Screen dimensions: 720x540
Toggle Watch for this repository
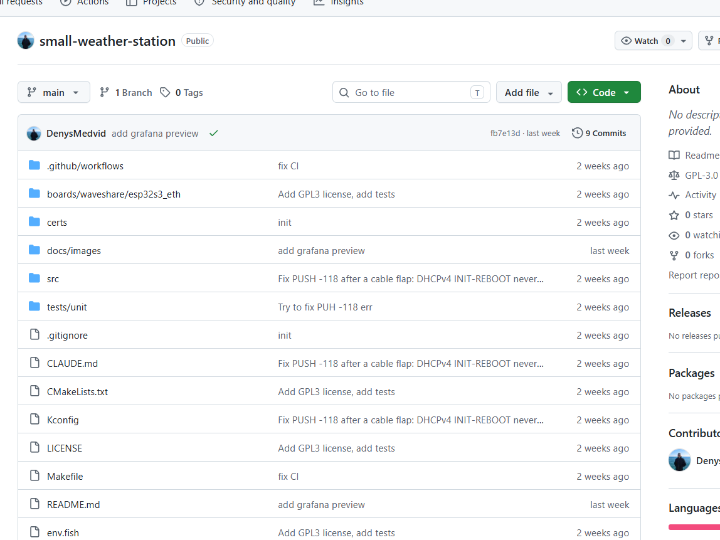(647, 41)
